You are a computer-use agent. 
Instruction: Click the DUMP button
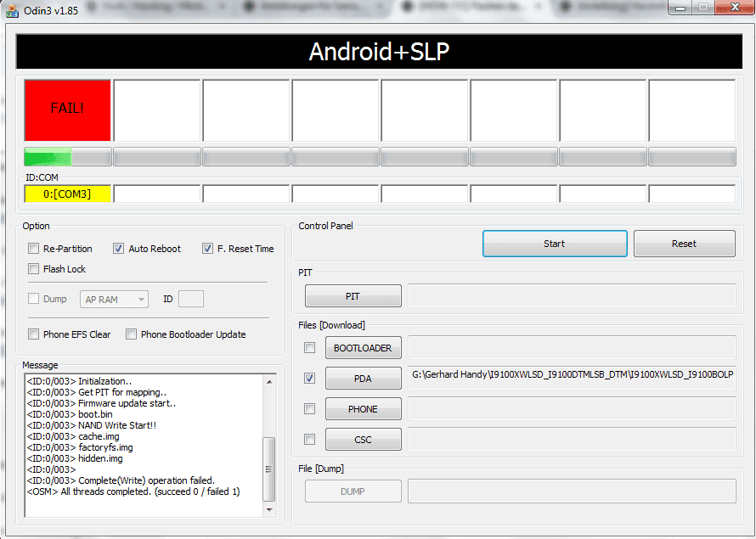pos(353,491)
